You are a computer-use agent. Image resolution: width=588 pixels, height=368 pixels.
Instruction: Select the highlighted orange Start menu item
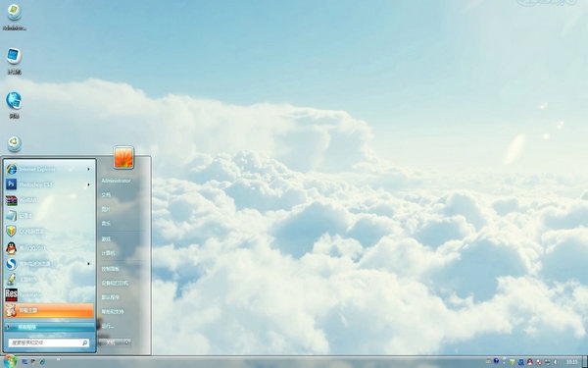click(49, 310)
